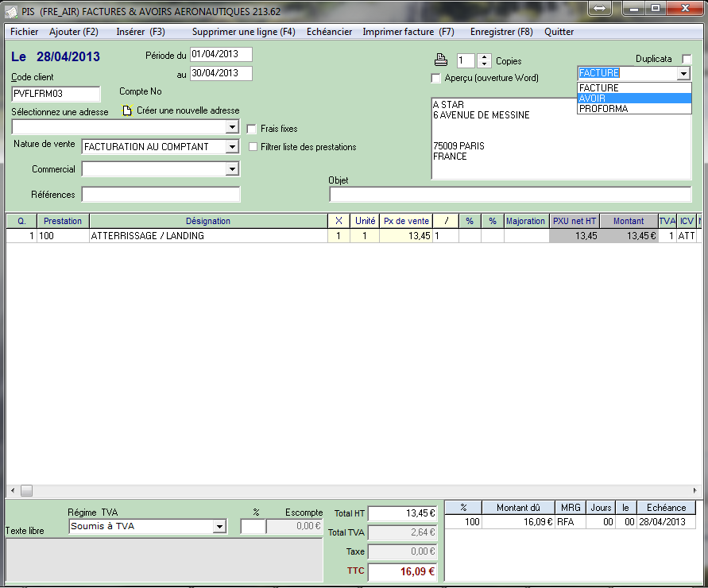Increase copies with the up arrow
Viewport: 708px width, 588px height.
(x=484, y=57)
